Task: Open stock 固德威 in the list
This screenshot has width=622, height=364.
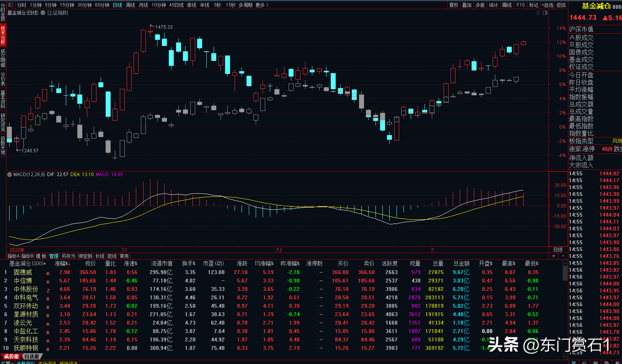Action: 23,272
